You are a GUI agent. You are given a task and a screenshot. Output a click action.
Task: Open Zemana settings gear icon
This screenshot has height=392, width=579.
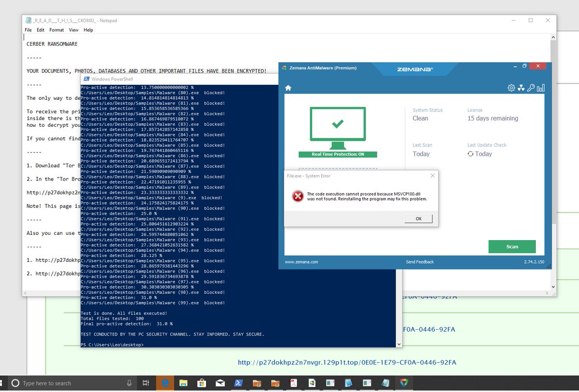[x=511, y=88]
